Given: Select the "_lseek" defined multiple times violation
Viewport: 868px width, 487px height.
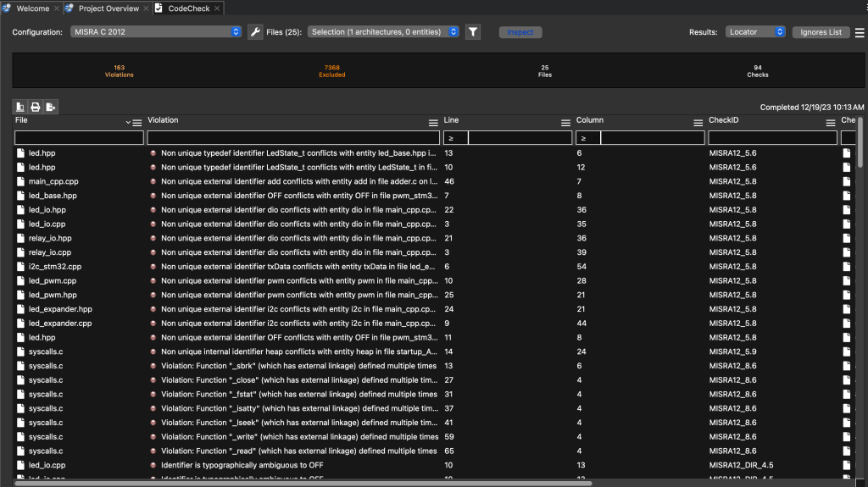Looking at the screenshot, I should pyautogui.click(x=299, y=423).
